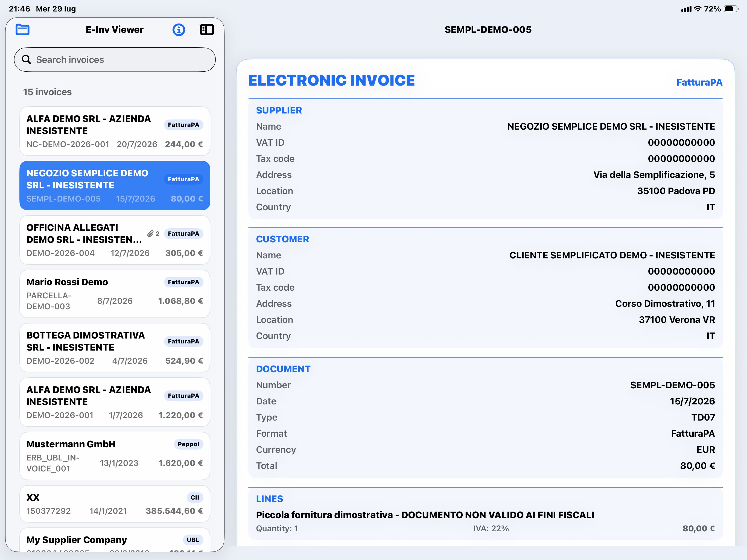Click the LINES section header
Image resolution: width=747 pixels, height=560 pixels.
(x=270, y=498)
